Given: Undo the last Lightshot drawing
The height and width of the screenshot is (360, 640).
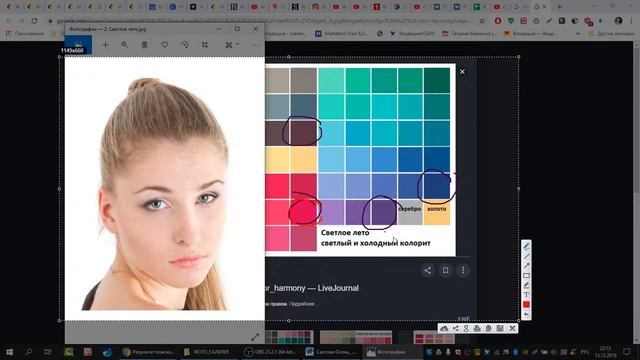Looking at the screenshot, I should pyautogui.click(x=526, y=314).
